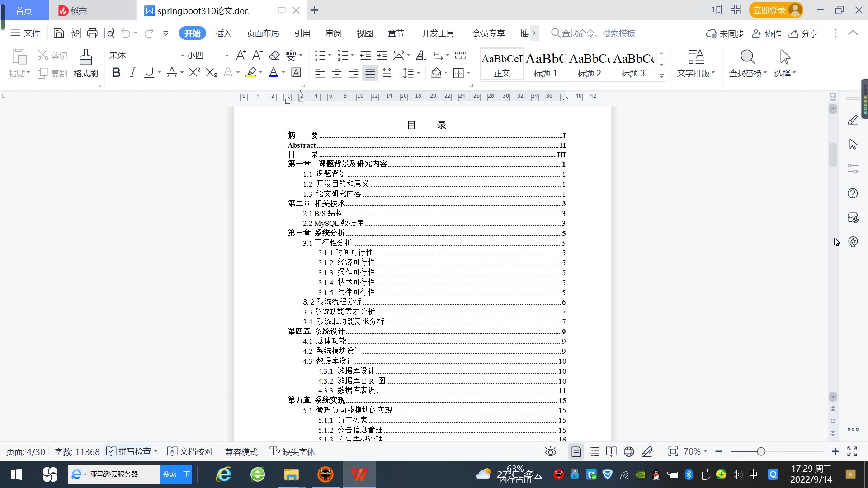Decrease font size with A- icon

(257, 55)
